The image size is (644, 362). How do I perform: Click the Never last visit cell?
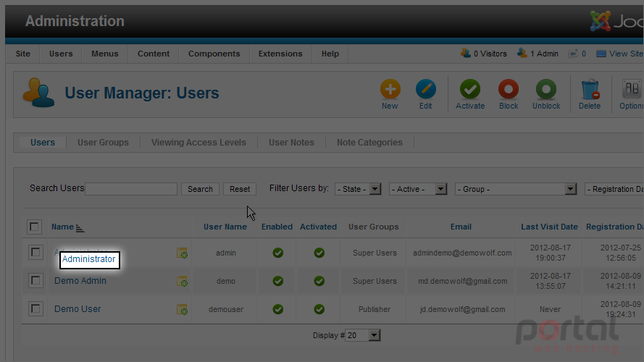(x=550, y=309)
